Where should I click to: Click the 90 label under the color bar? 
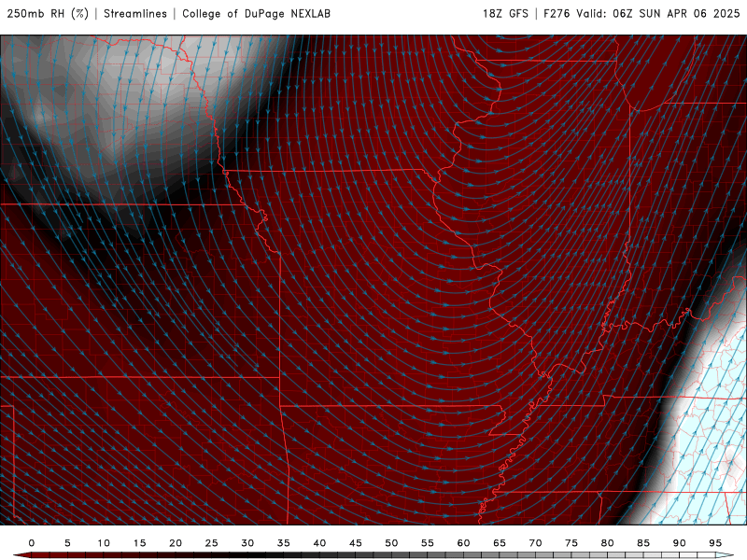[x=679, y=543]
